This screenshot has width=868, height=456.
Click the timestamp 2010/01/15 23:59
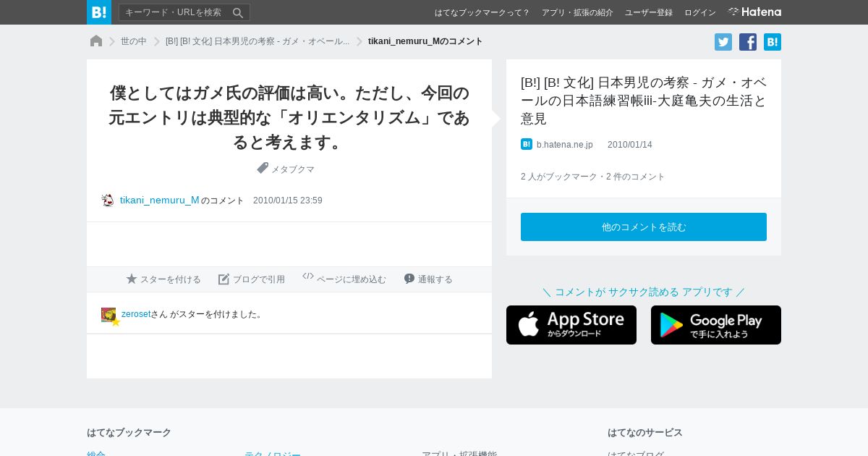coord(288,200)
